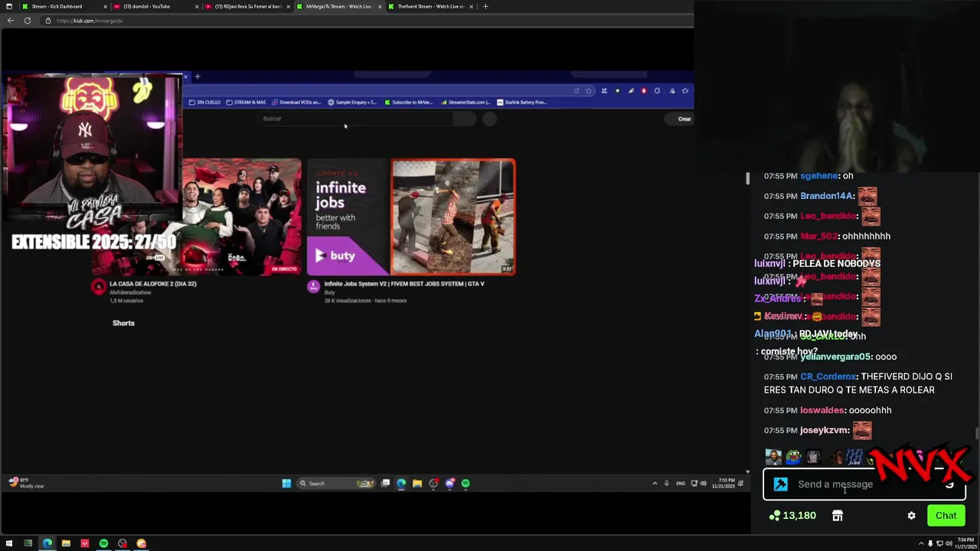Show the 13,180 channel points balance
This screenshot has width=980, height=551.
click(792, 516)
